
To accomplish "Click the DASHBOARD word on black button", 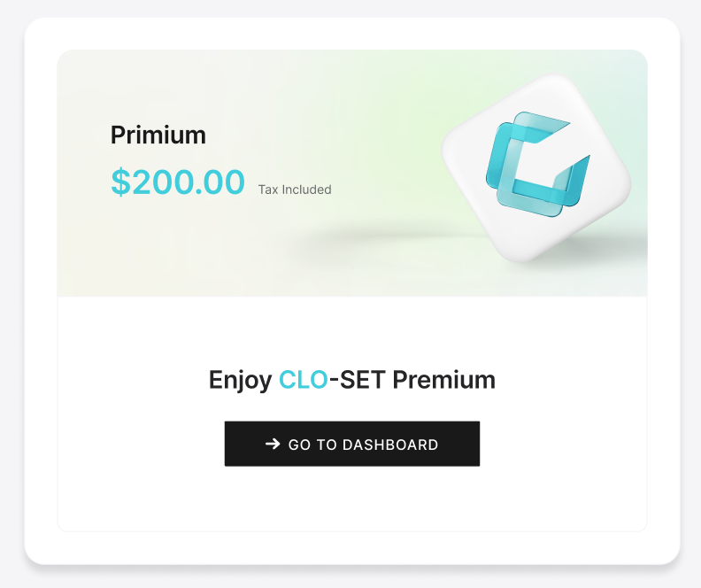I will point(390,445).
